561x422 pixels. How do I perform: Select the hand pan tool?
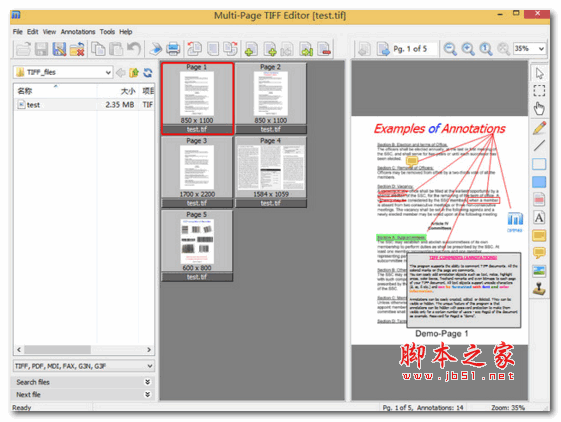539,108
